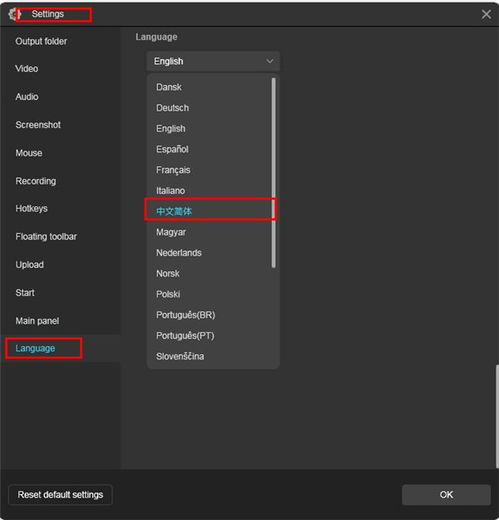Open the Audio settings section
This screenshot has width=499, height=520.
click(27, 97)
